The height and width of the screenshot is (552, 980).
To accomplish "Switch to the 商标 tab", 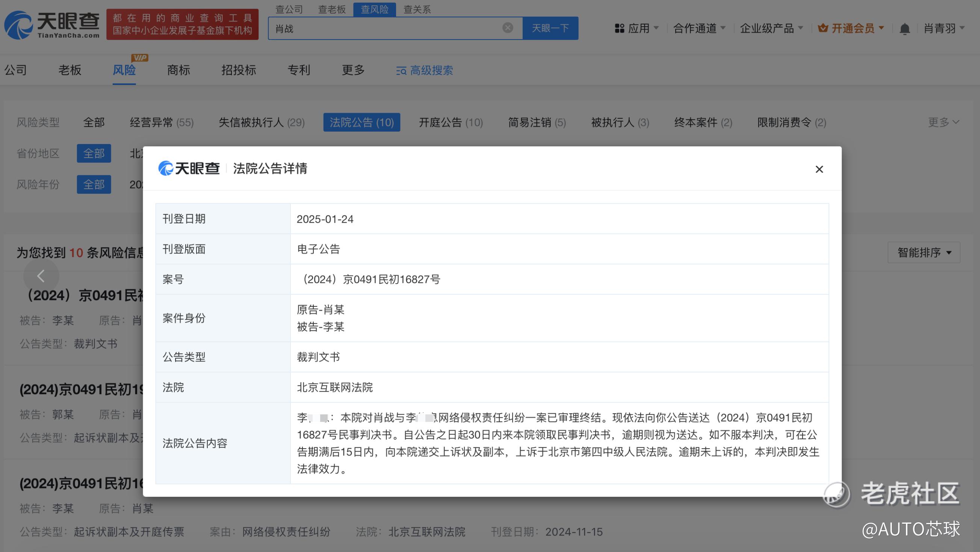I will 178,70.
